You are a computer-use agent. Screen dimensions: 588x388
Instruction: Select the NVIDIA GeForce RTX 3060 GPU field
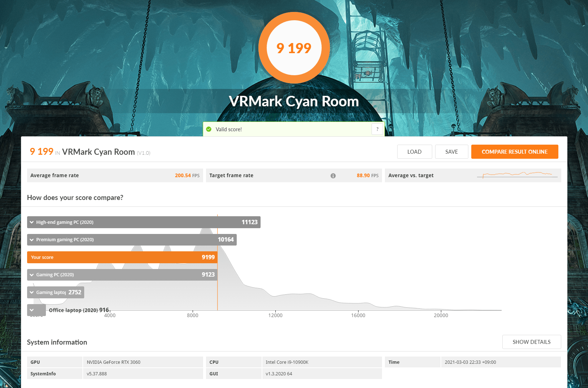pos(143,362)
